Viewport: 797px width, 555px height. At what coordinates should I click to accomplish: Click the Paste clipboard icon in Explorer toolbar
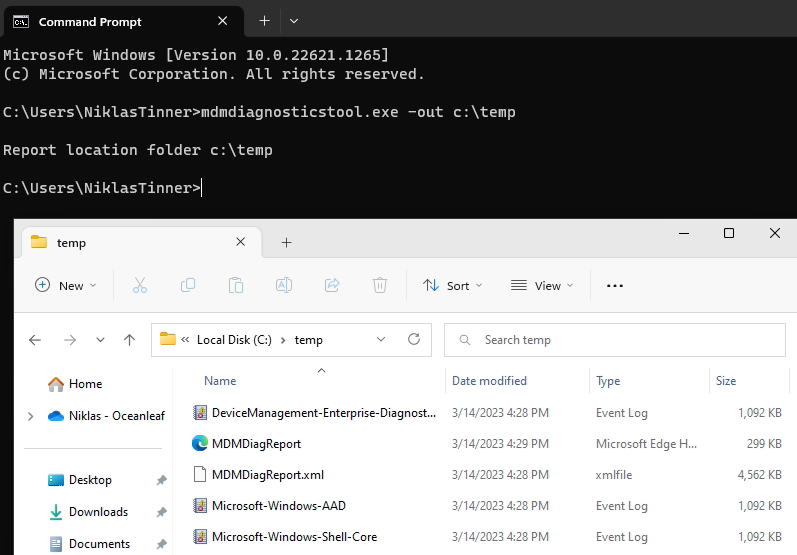click(x=236, y=286)
